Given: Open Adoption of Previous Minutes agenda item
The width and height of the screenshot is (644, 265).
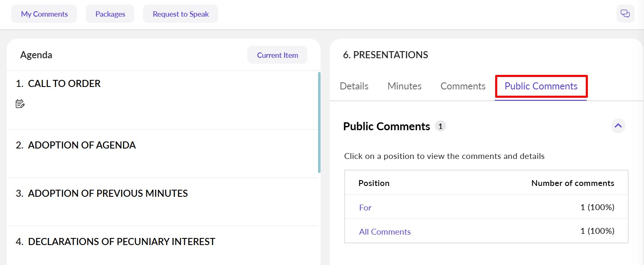Looking at the screenshot, I should point(108,193).
